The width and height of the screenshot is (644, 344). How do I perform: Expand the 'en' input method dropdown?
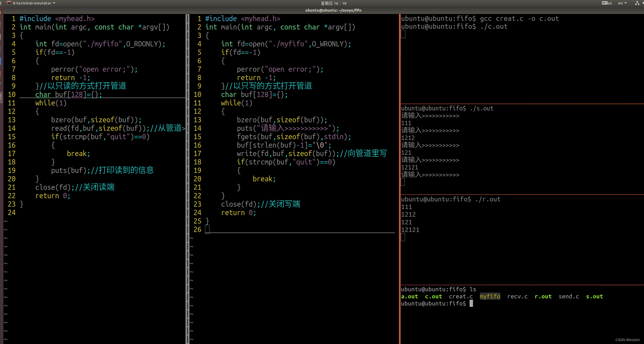(x=622, y=3)
